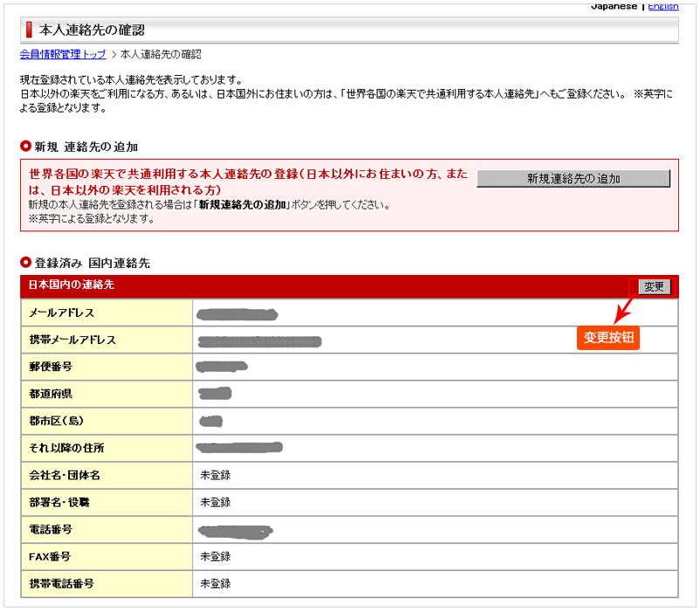This screenshot has height=611, width=700.
Task: Click the 未登録 value for 会社名・団体名
Action: [216, 475]
